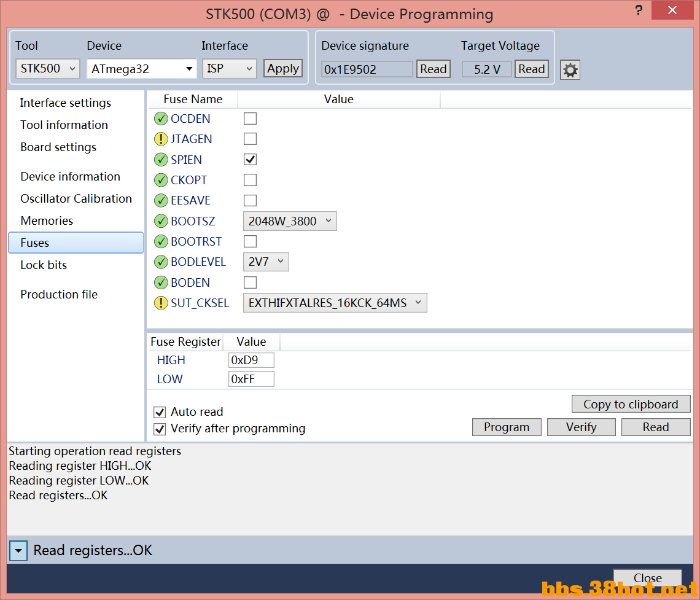Image resolution: width=700 pixels, height=600 pixels.
Task: Click the HIGH fuse register value field
Action: tap(251, 360)
